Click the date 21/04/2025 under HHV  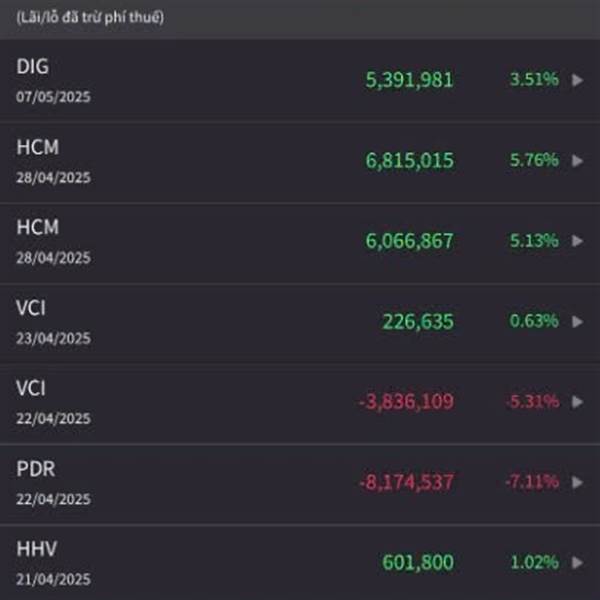tap(53, 579)
